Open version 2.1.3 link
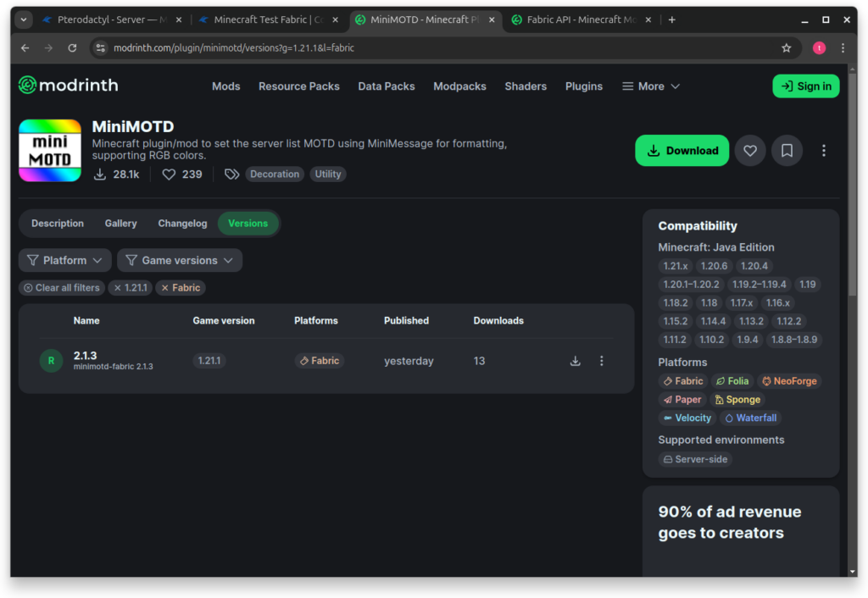Viewport: 868px width, 598px height. click(86, 355)
